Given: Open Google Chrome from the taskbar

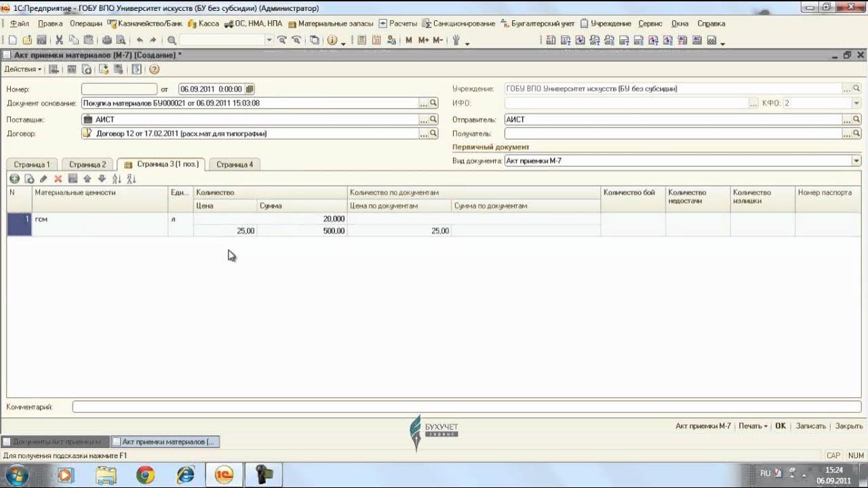Looking at the screenshot, I should [x=145, y=475].
